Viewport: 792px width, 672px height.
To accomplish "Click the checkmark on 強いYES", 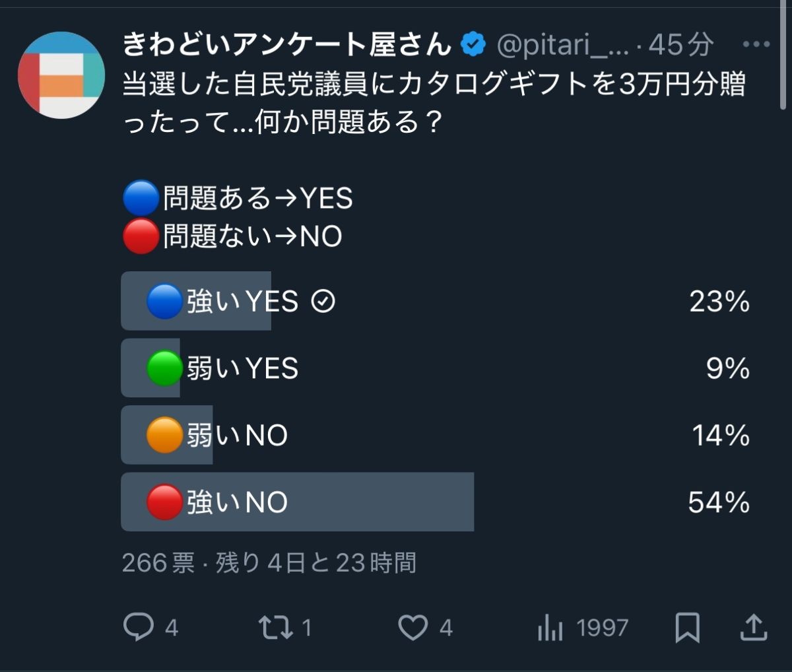I will point(323,302).
